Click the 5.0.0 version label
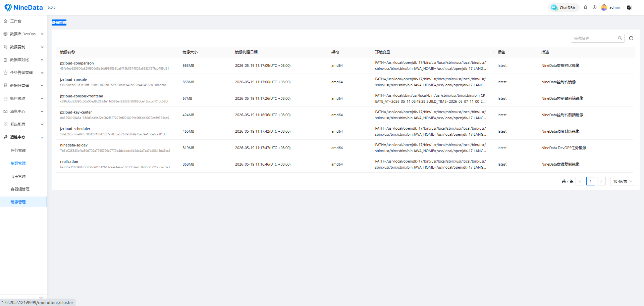 click(x=52, y=7)
